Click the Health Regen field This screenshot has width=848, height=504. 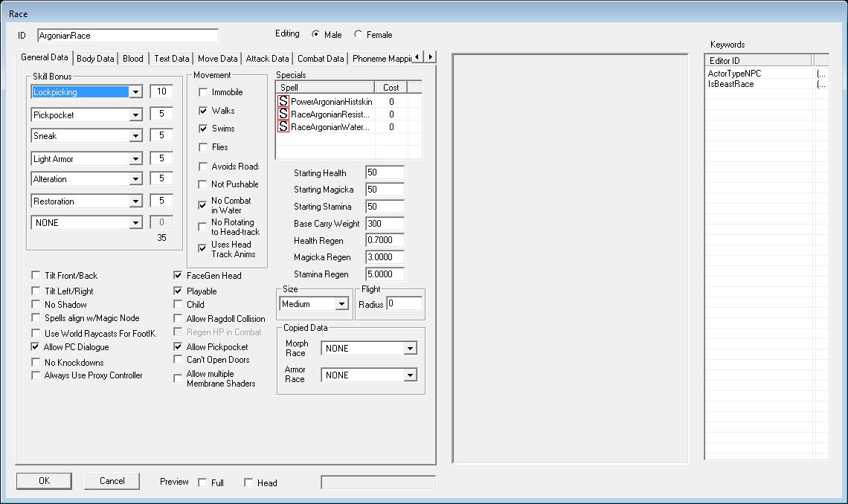385,240
